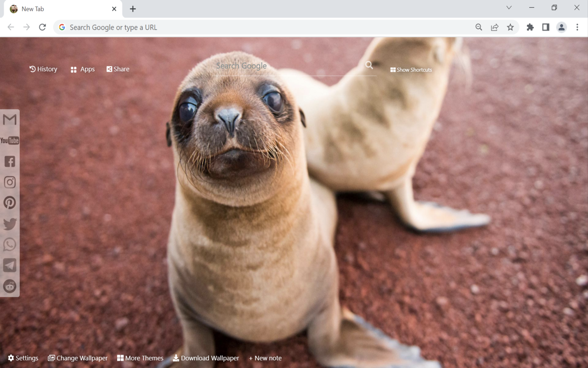The width and height of the screenshot is (588, 368).
Task: Open More Themes
Action: pos(140,358)
